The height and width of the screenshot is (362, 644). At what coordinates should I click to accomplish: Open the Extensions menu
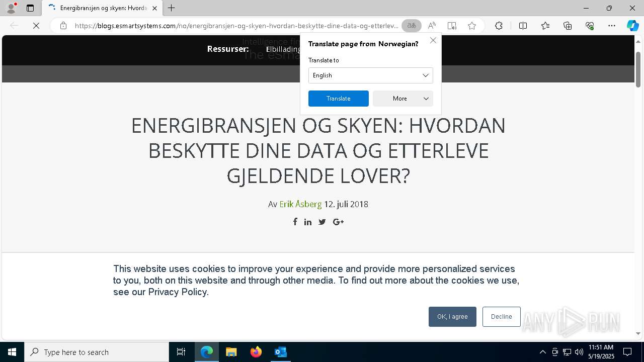(499, 26)
